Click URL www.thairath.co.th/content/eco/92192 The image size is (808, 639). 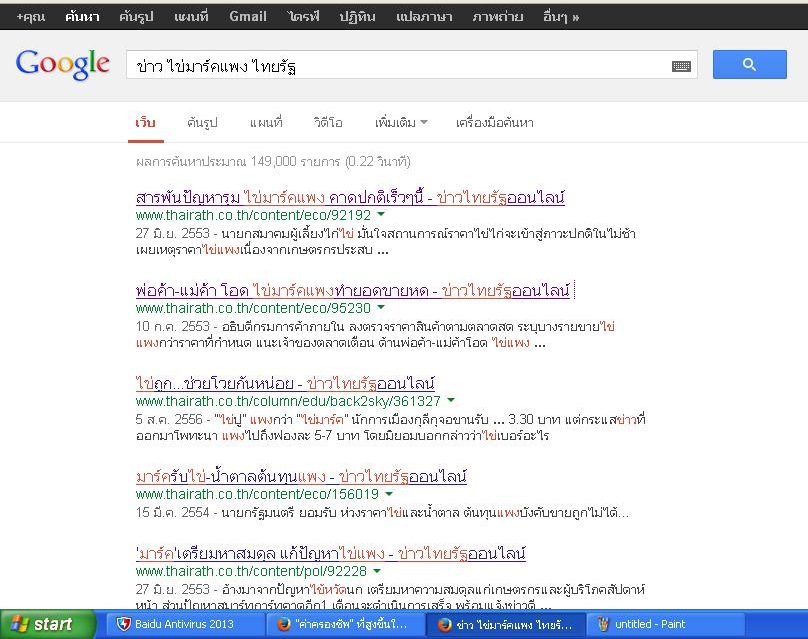pos(254,215)
